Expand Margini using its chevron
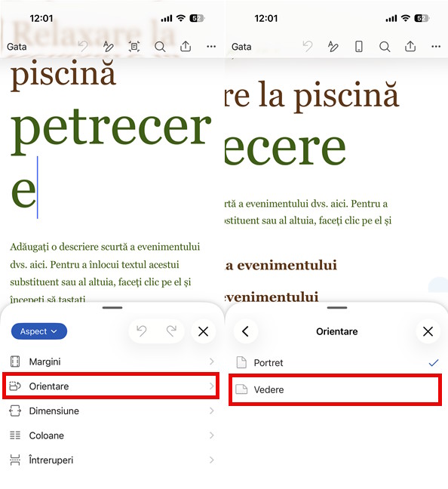The image size is (448, 489). (x=212, y=361)
